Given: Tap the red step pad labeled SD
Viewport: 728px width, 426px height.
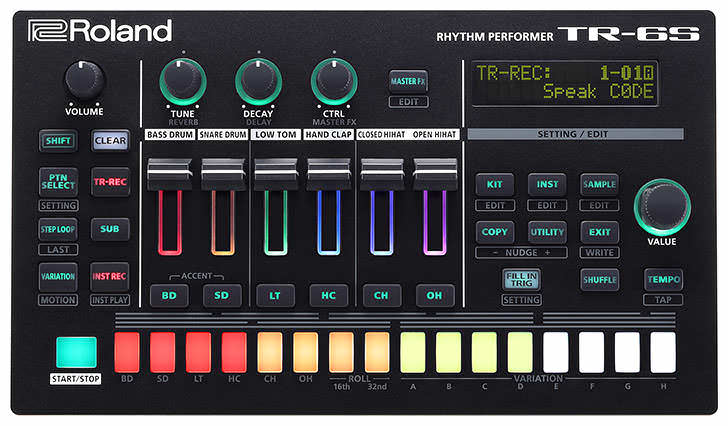Looking at the screenshot, I should 162,352.
